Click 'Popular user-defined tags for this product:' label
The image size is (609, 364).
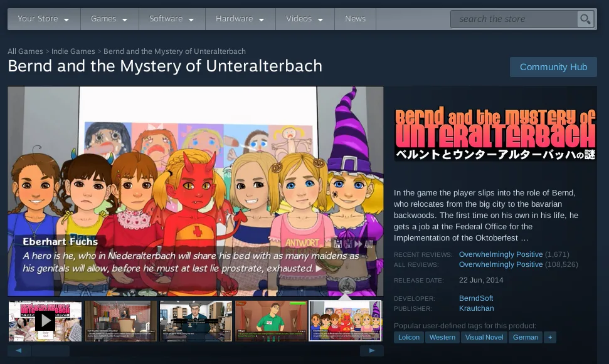tap(465, 326)
